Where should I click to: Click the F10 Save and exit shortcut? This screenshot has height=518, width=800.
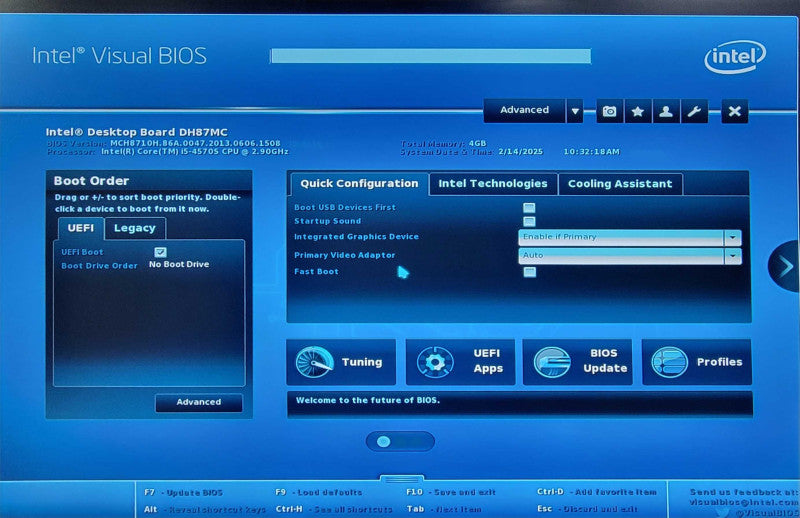pos(451,492)
